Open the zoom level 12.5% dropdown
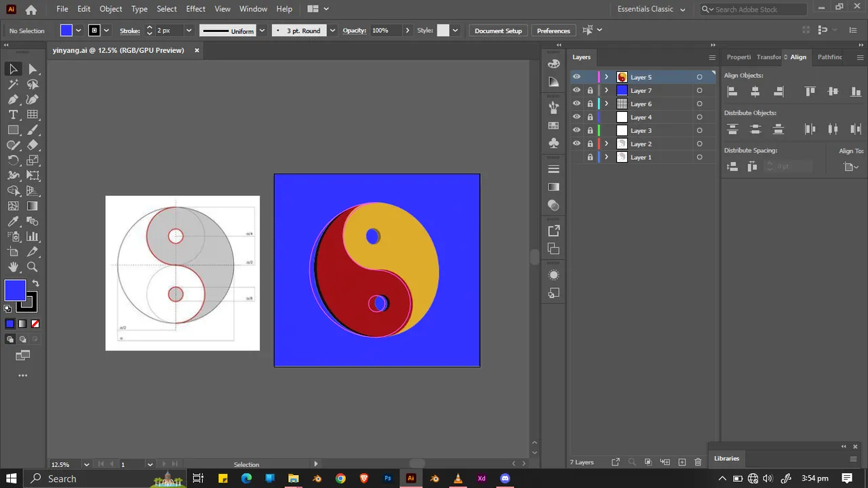This screenshot has width=868, height=488. tap(86, 464)
